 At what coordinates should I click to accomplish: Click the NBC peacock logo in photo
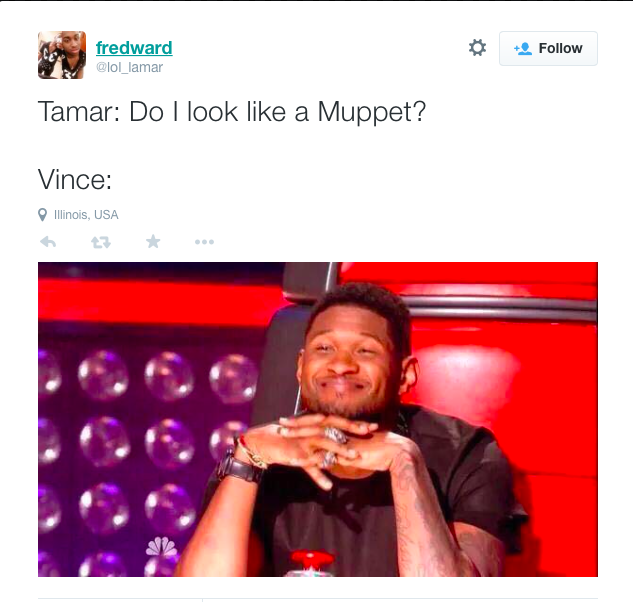(x=161, y=546)
